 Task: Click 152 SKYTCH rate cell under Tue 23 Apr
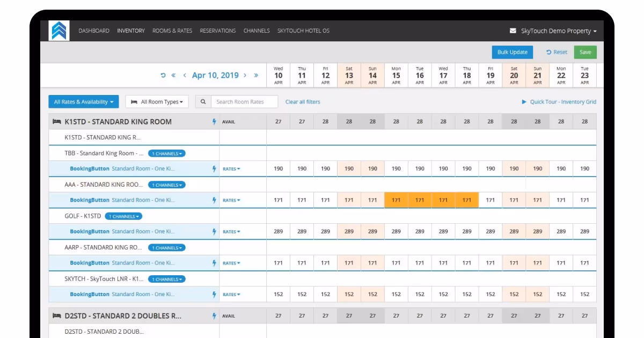(x=585, y=295)
